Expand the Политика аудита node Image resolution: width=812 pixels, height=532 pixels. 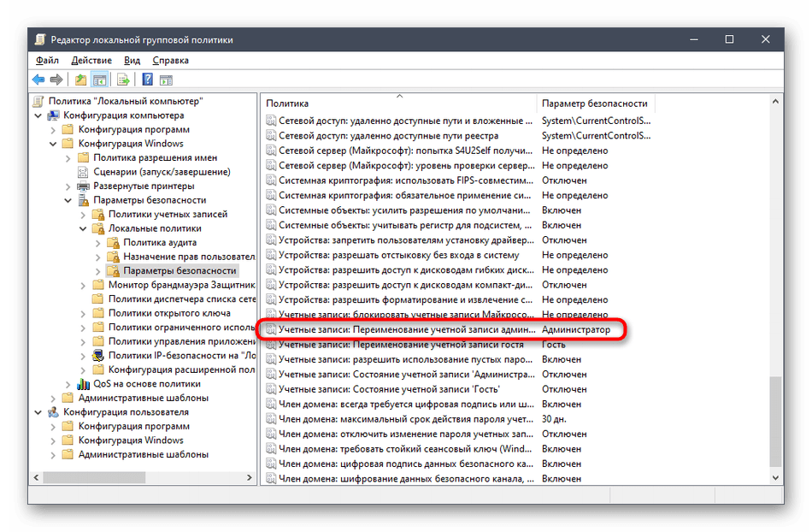click(x=98, y=242)
